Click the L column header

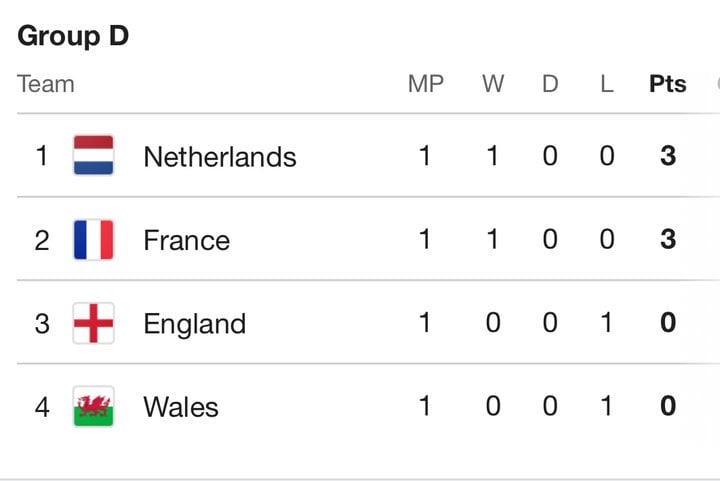607,84
